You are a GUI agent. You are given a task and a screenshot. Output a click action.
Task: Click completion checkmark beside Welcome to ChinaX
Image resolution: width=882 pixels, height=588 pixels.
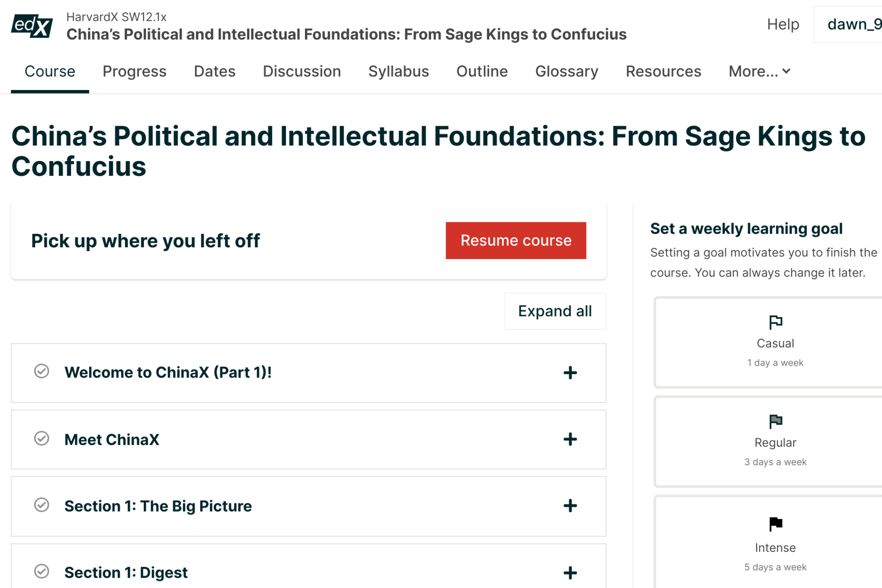tap(42, 371)
